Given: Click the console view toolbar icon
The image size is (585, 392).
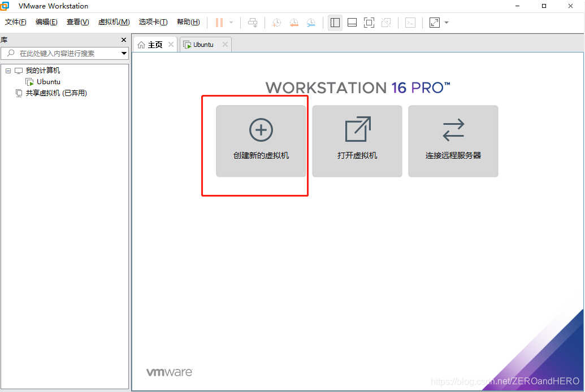Looking at the screenshot, I should pyautogui.click(x=410, y=23).
